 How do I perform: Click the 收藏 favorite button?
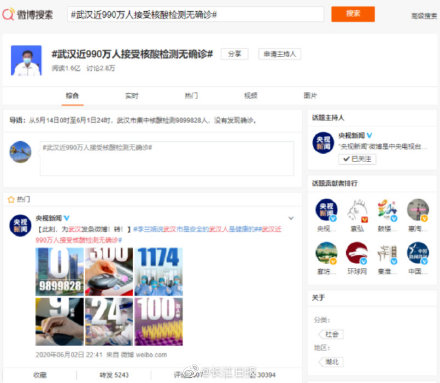[x=40, y=375]
